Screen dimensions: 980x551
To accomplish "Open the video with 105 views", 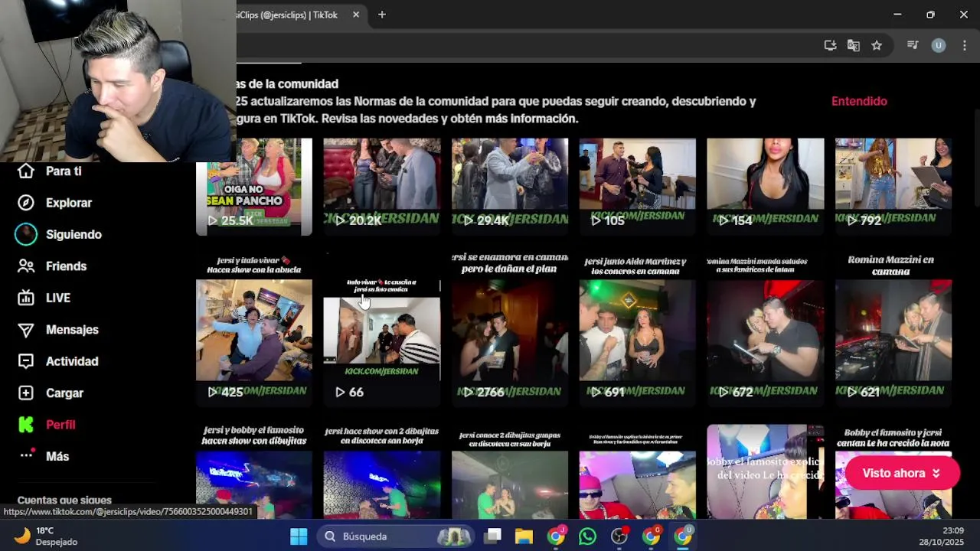I will (x=638, y=187).
